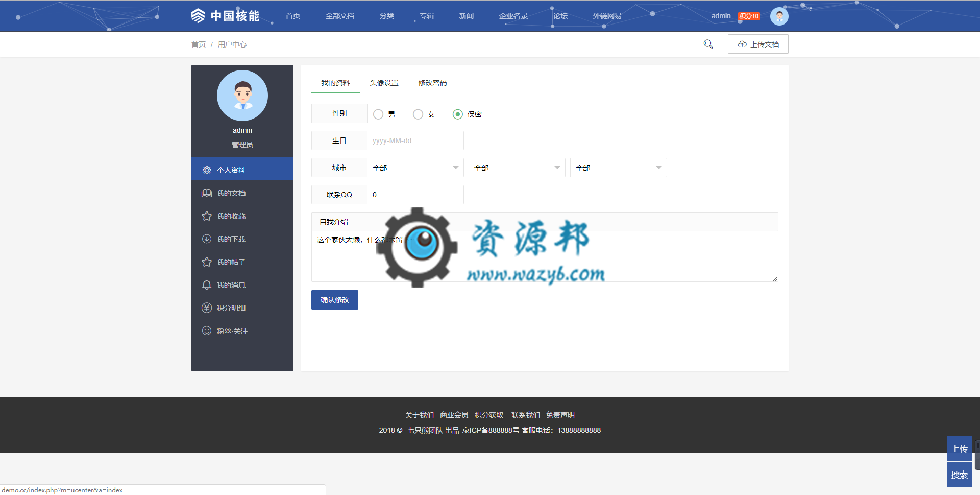Click the textarea resize handle corner
The width and height of the screenshot is (980, 495).
tap(775, 278)
